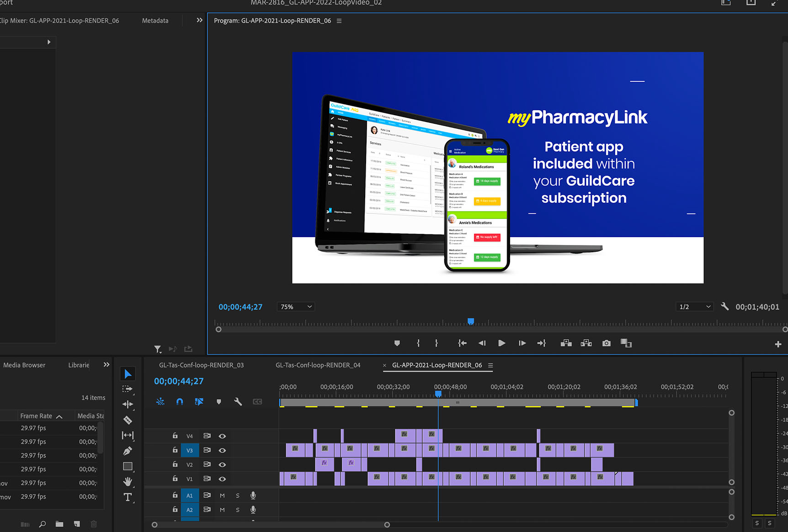Viewport: 788px width, 532px height.
Task: Select the Pen tool
Action: point(128,451)
